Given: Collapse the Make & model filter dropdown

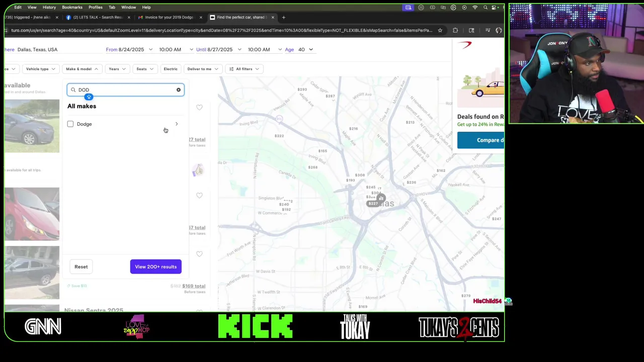Looking at the screenshot, I should pos(82,69).
